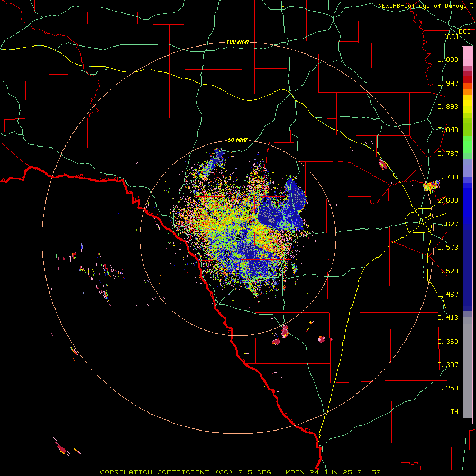
Task: Click the 1.000 value on the color scale
Action: click(448, 59)
